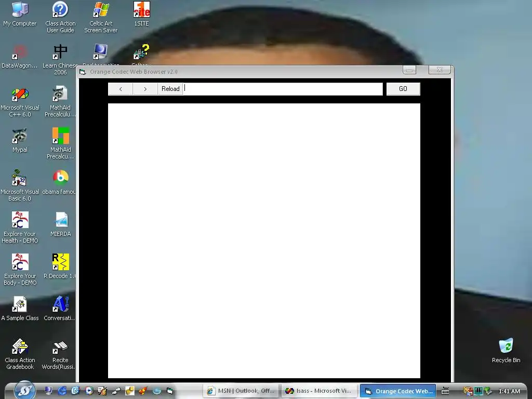This screenshot has height=399, width=532.
Task: Focus the URL address input field
Action: point(283,89)
